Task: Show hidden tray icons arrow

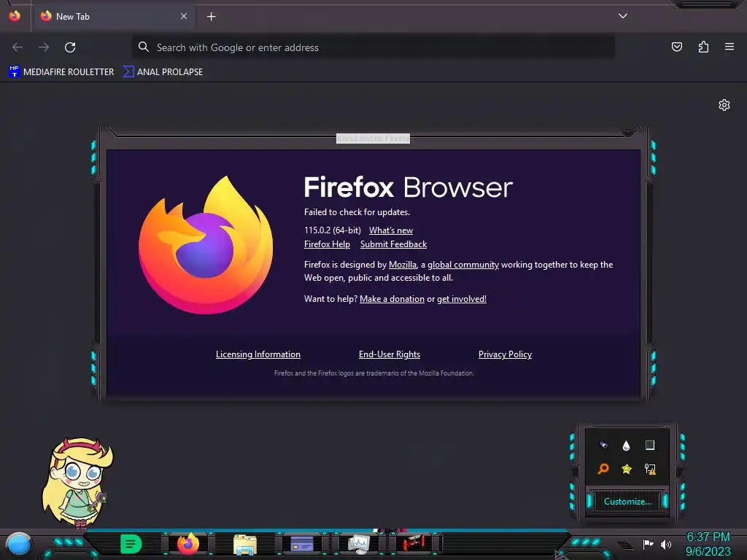Action: click(624, 545)
